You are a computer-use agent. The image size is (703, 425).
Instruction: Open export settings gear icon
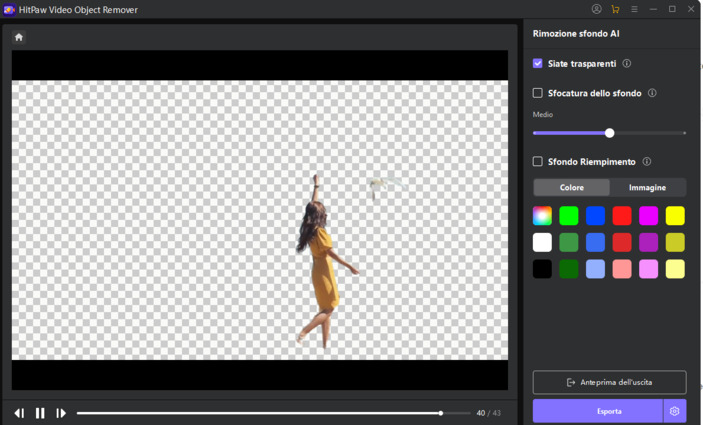675,411
